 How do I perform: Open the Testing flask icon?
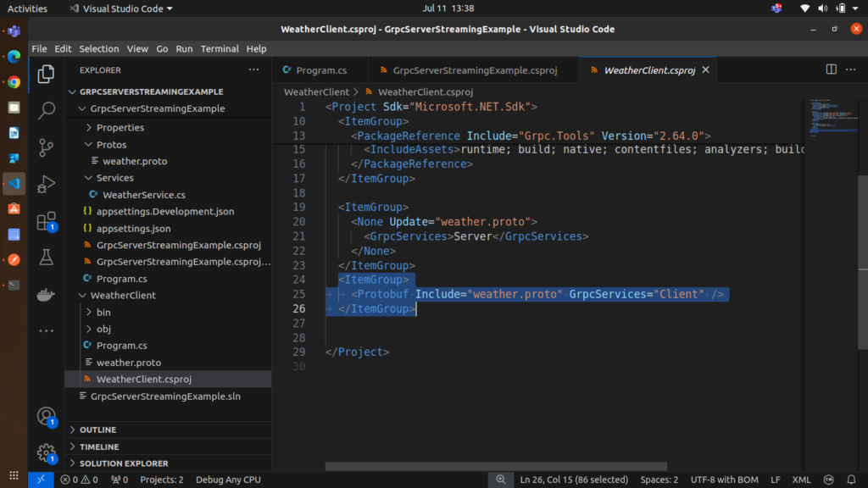pos(47,258)
